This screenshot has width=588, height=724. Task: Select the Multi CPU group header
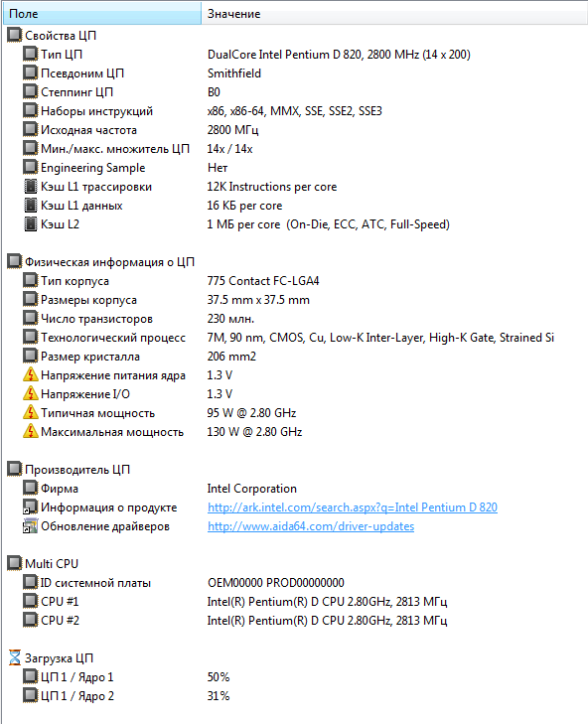(52, 564)
